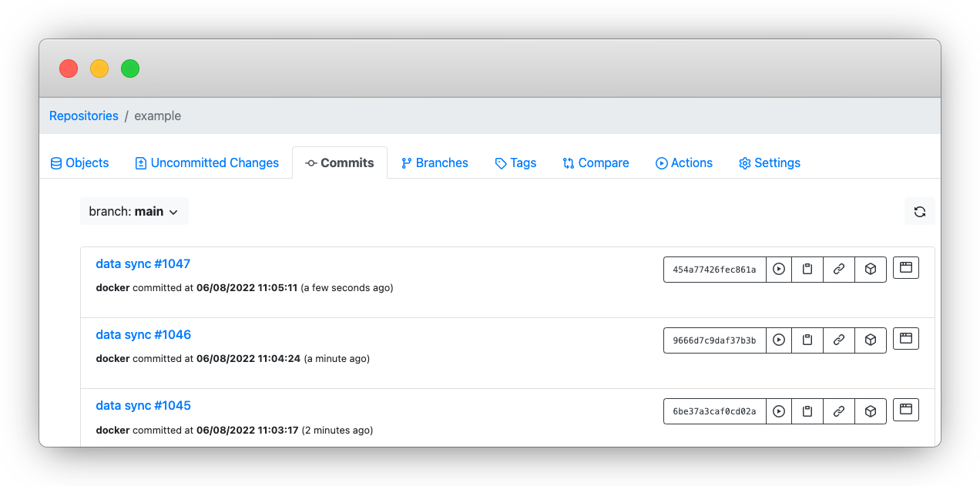
Task: Browse objects of commit data sync #1047
Action: (x=905, y=267)
